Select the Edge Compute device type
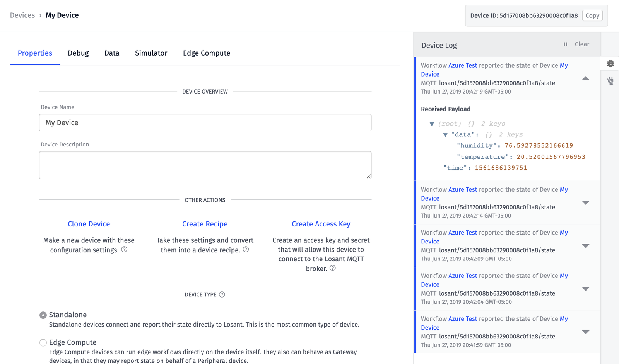This screenshot has height=364, width=619. coord(43,343)
